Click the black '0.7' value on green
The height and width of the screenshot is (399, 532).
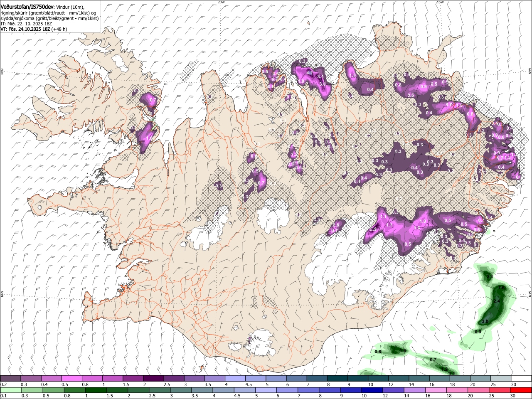click(x=433, y=360)
